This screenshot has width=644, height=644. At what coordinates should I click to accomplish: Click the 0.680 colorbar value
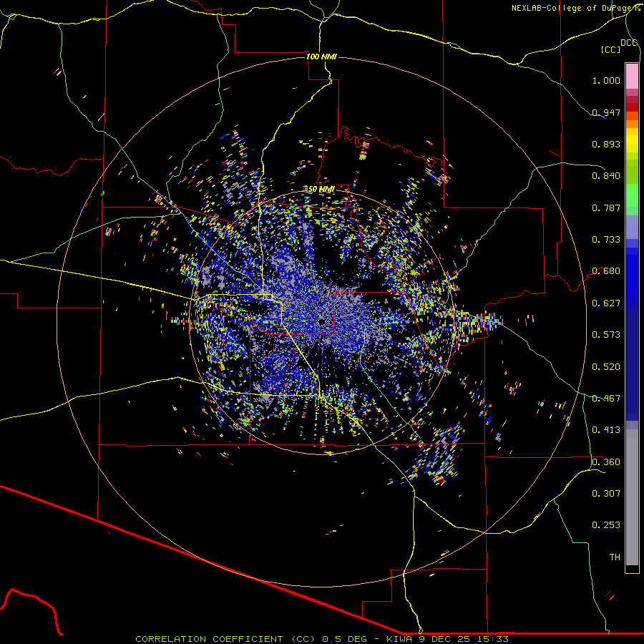pyautogui.click(x=606, y=271)
